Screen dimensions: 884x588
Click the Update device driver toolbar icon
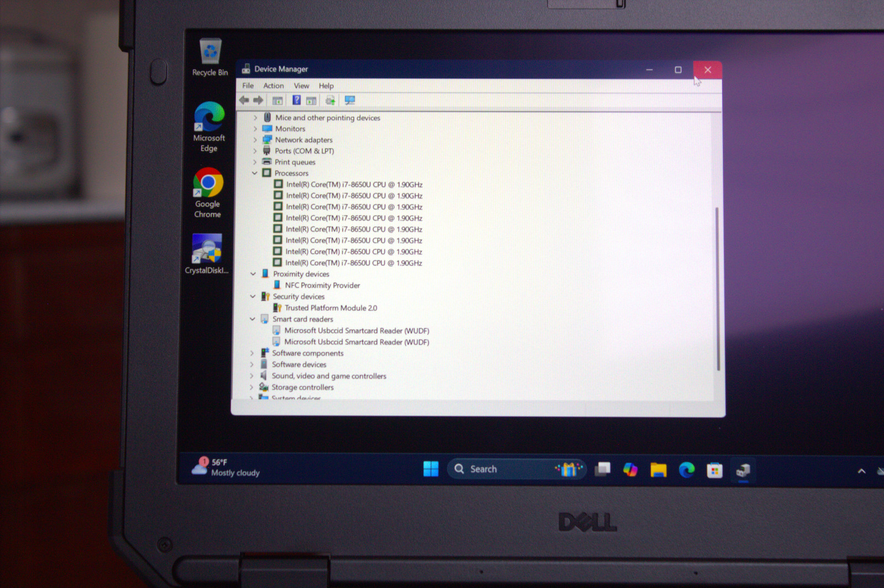[x=330, y=100]
